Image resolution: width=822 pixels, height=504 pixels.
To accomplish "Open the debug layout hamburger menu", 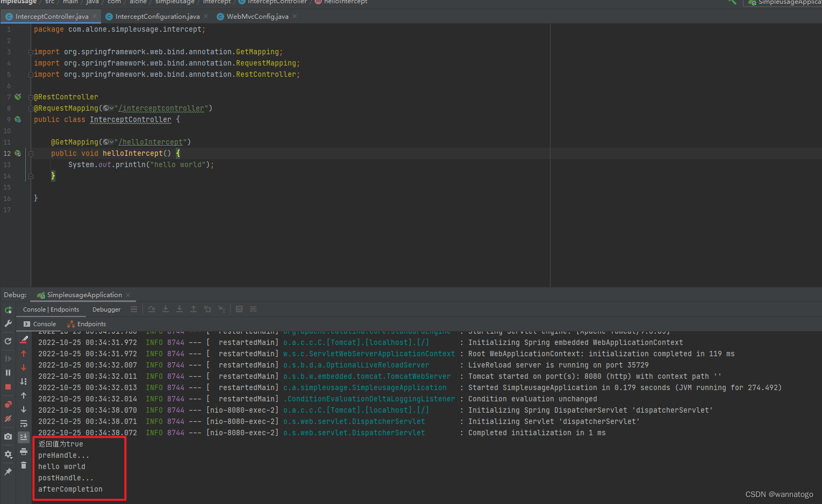I will point(134,309).
